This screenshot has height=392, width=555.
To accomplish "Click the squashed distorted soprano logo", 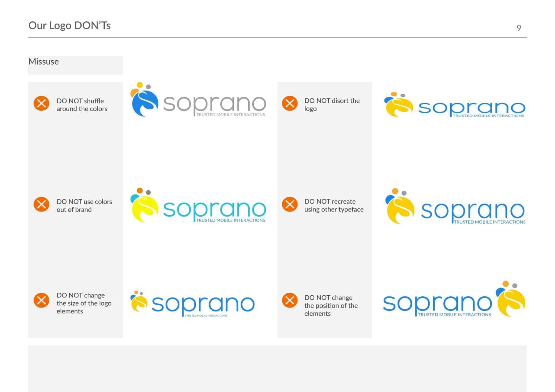I will (455, 105).
